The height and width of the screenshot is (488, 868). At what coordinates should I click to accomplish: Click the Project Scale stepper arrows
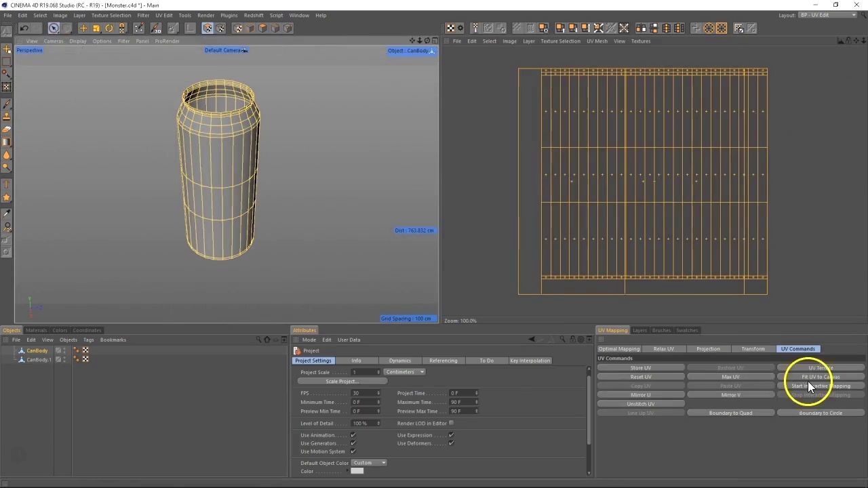click(x=378, y=372)
